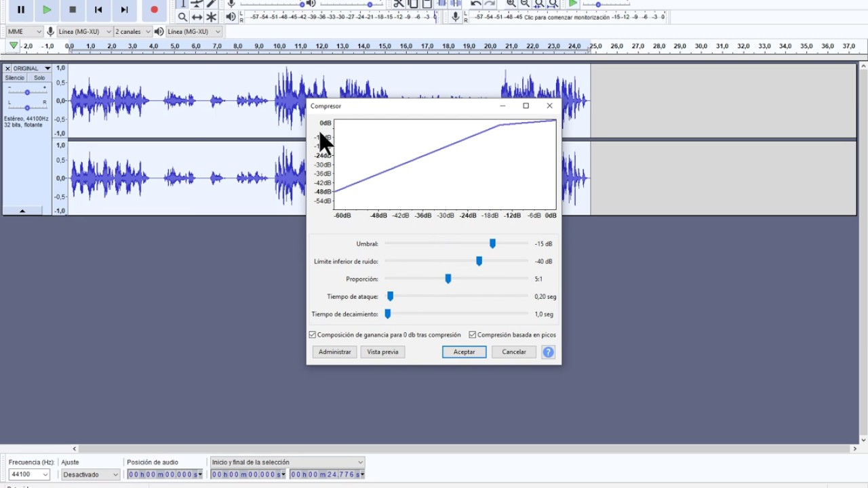Skip to start of the track

tap(98, 9)
